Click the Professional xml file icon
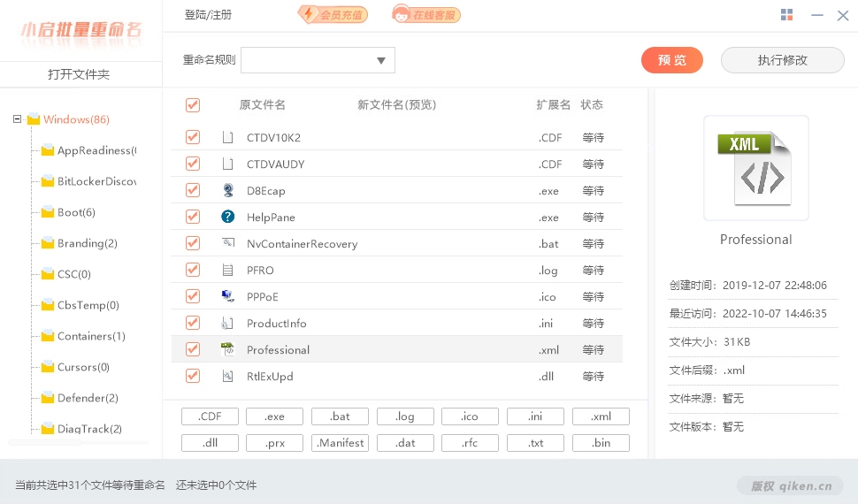 point(228,349)
